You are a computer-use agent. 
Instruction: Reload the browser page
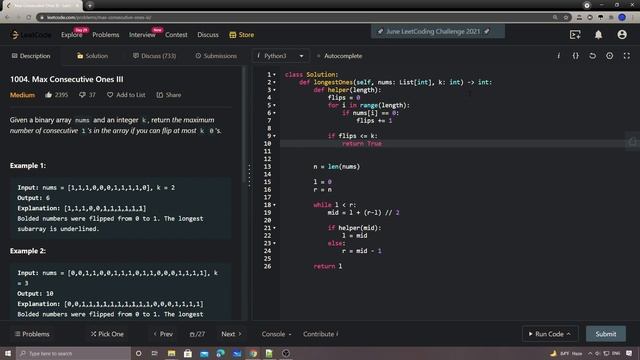tap(29, 17)
